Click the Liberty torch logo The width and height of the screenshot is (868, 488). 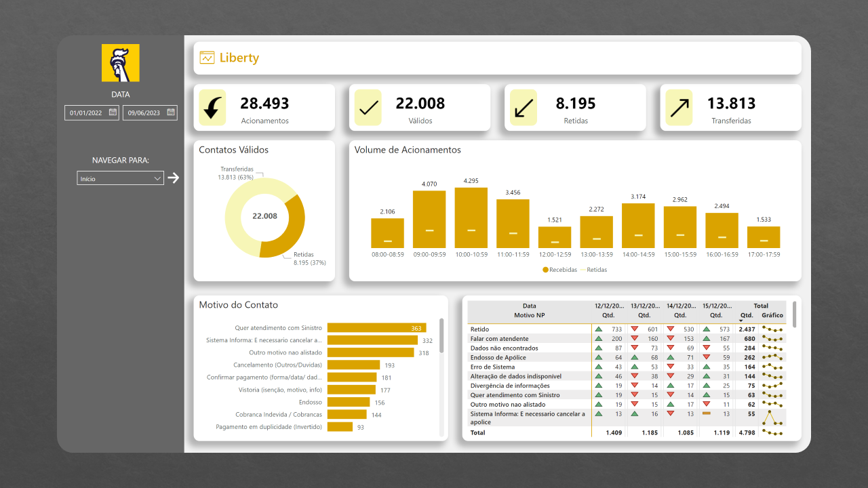121,63
